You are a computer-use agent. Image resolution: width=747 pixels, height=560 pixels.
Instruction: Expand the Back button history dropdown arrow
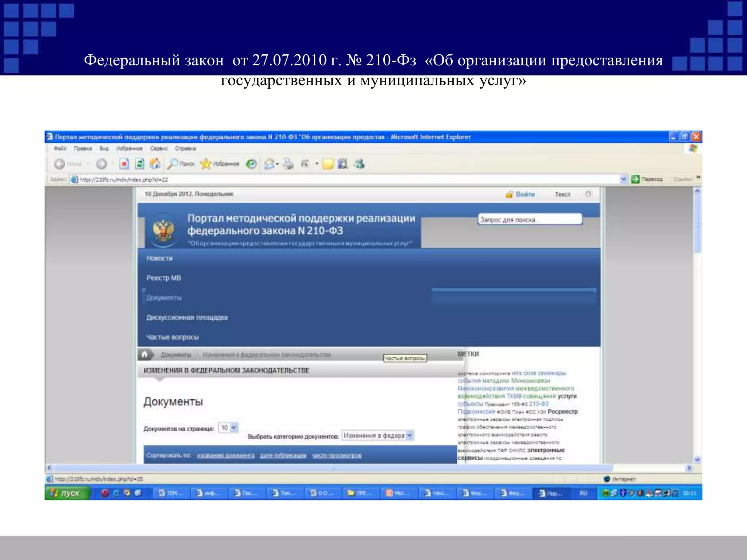pos(88,164)
